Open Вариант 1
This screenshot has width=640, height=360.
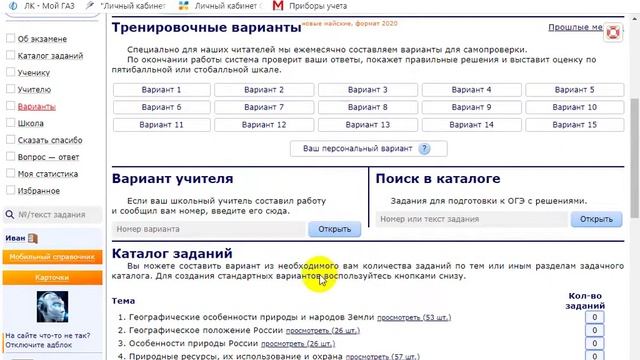pyautogui.click(x=162, y=90)
